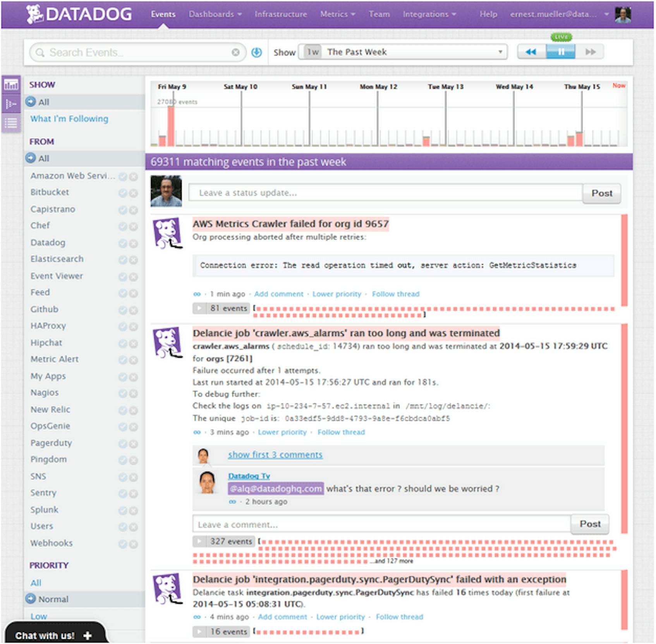Viewport: 656px width, 644px height.
Task: Click show first 3 comments link
Action: point(275,455)
